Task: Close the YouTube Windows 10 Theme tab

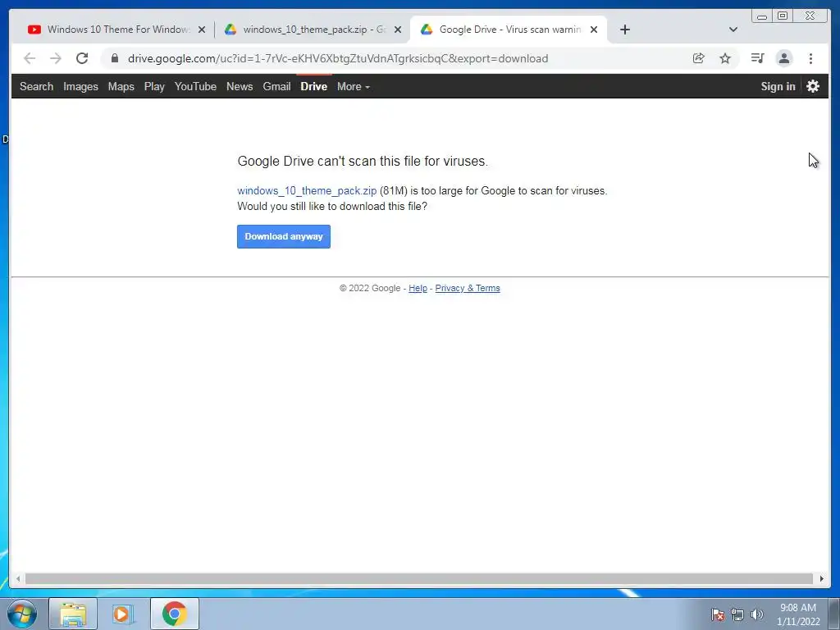Action: tap(202, 30)
